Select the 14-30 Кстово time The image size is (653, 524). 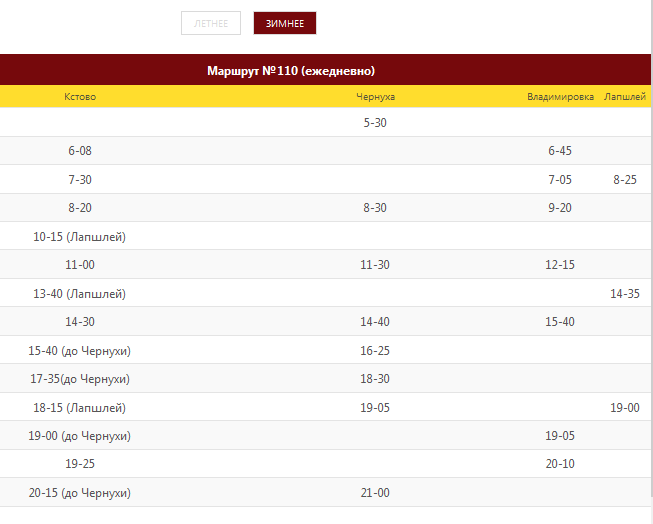[80, 322]
